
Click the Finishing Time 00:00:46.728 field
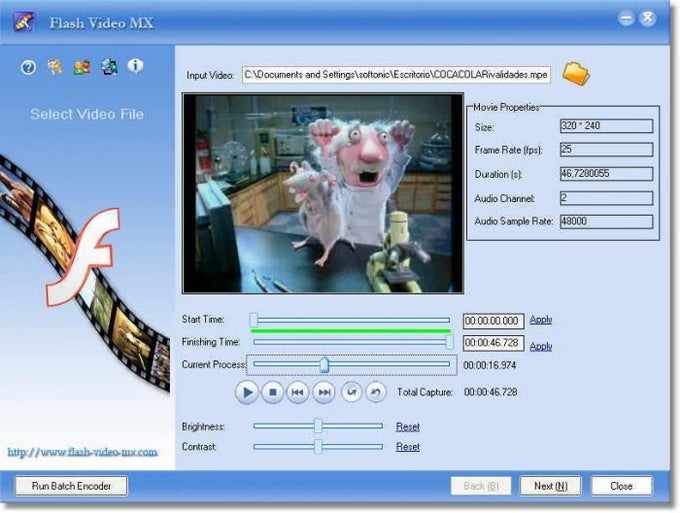(x=494, y=343)
